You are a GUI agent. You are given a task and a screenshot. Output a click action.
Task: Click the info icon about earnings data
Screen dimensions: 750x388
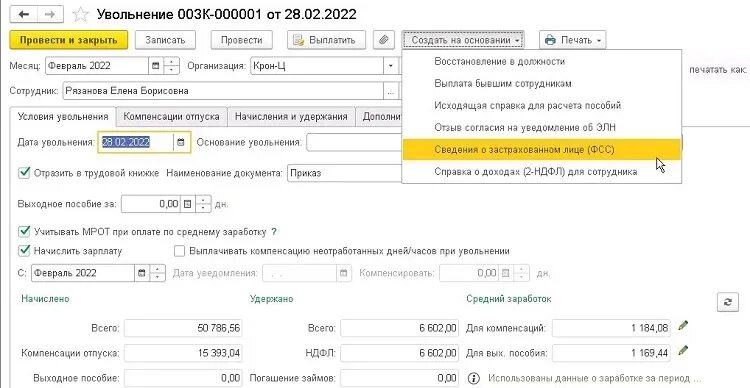pos(474,378)
